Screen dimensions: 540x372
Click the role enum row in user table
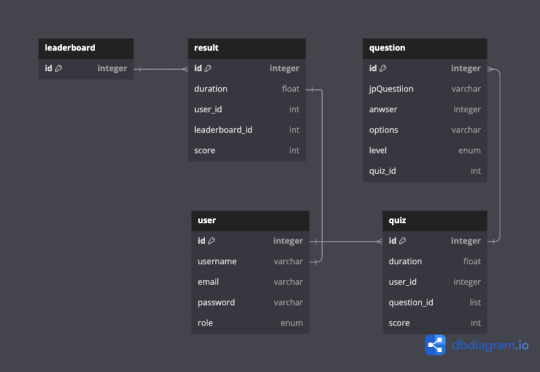click(250, 323)
